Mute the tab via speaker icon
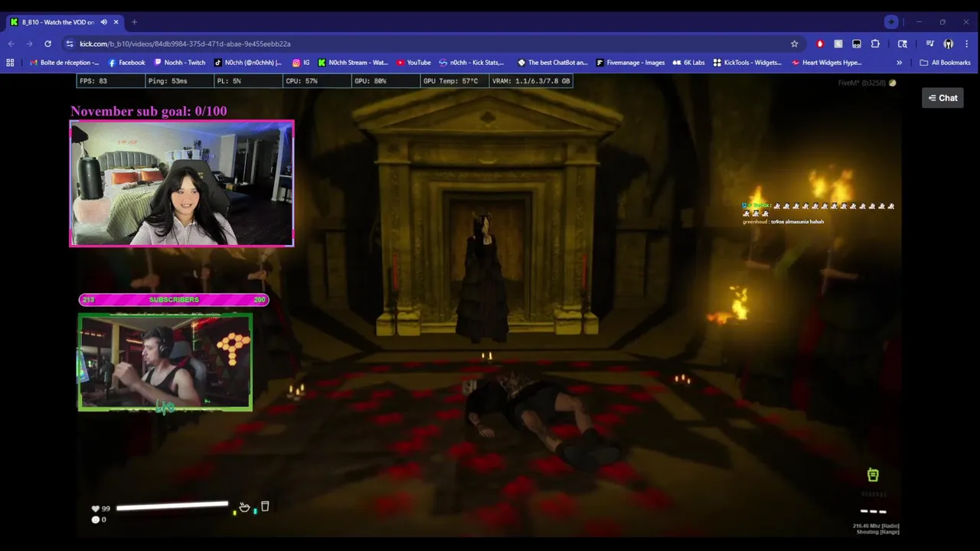This screenshot has height=551, width=980. tap(103, 22)
